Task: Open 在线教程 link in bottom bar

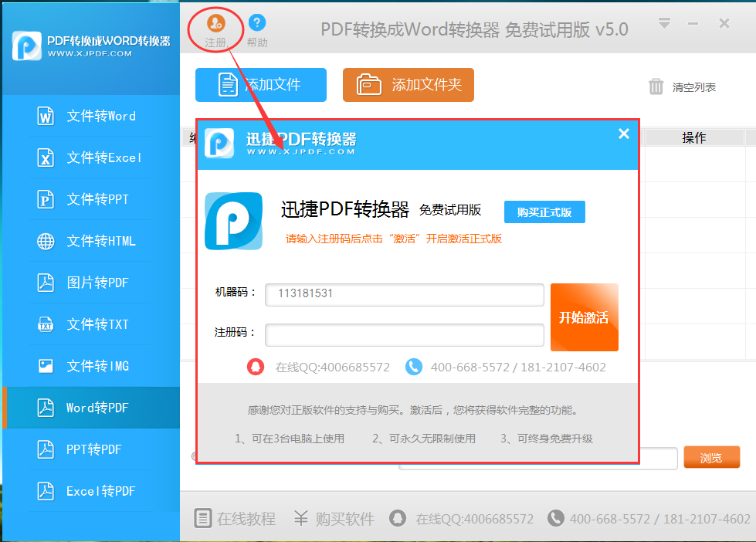Action: tap(246, 519)
